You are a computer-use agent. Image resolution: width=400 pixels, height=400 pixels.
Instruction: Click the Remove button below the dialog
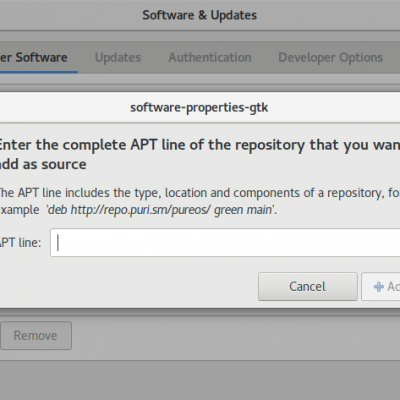click(36, 335)
